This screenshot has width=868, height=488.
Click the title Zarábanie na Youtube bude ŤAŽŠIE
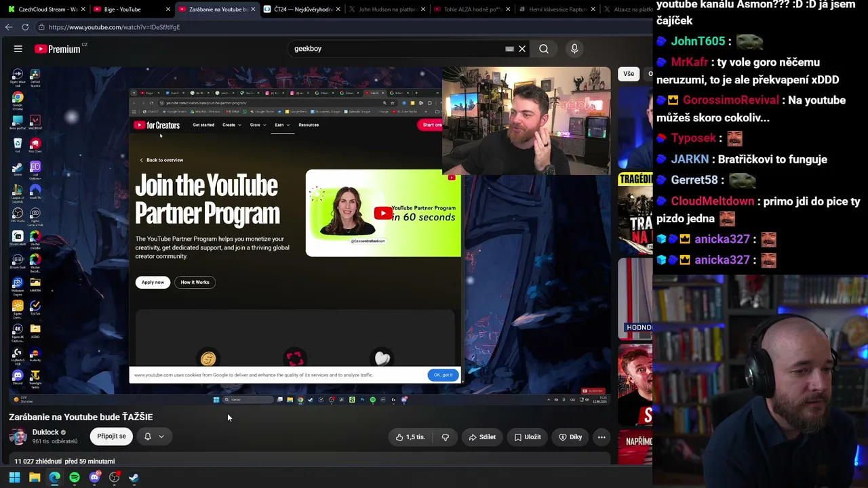pyautogui.click(x=81, y=417)
